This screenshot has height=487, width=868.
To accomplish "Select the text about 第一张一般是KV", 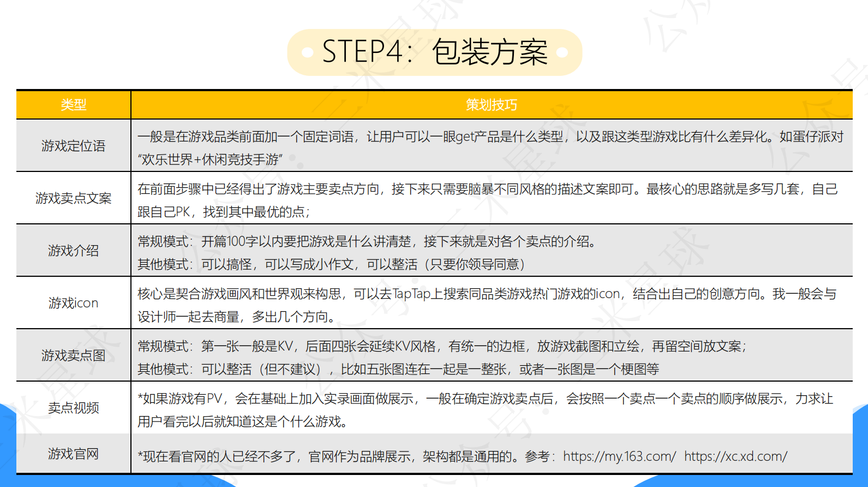I will coord(442,347).
